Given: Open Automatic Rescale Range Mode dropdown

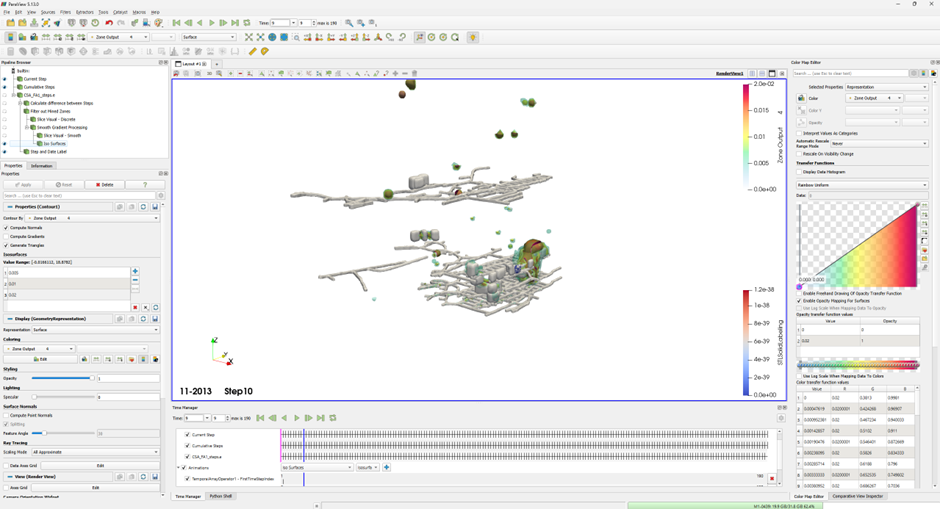Looking at the screenshot, I should 879,144.
